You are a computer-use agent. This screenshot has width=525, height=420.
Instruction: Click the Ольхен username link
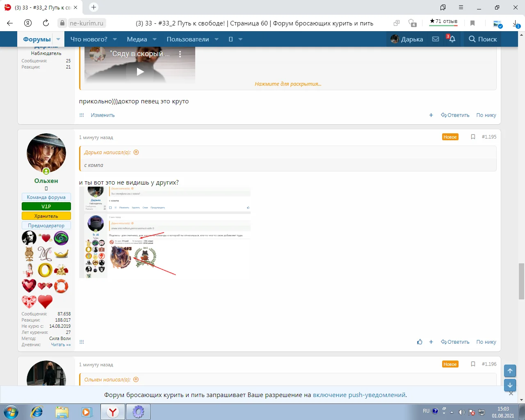click(46, 181)
